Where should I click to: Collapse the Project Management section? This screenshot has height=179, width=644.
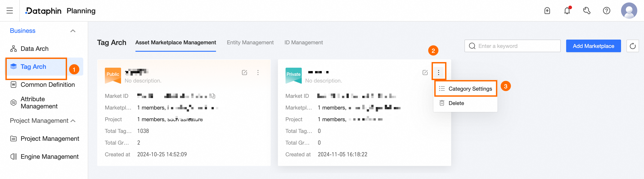(73, 121)
